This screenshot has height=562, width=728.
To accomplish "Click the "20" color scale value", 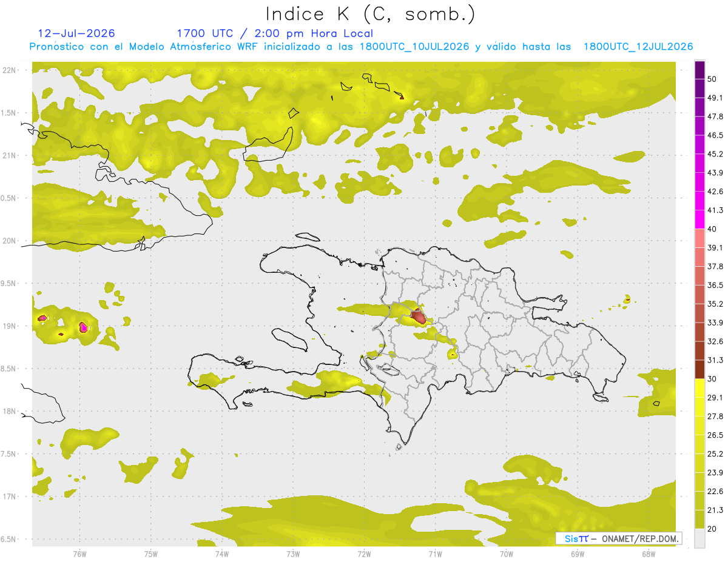I will 713,529.
